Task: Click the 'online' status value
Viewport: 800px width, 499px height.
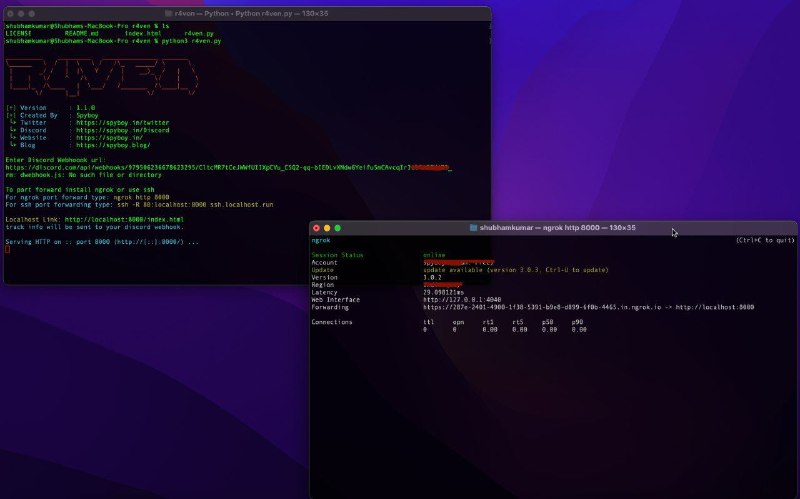Action: (434, 255)
